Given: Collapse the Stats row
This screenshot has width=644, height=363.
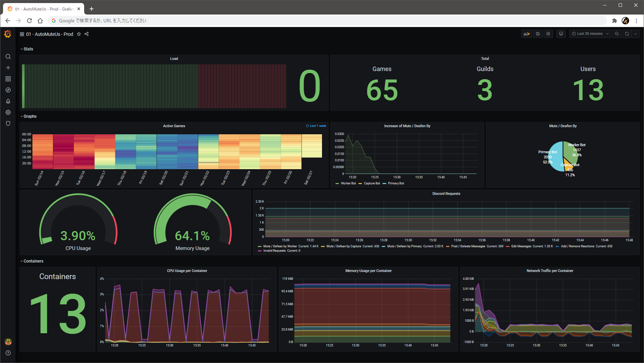Looking at the screenshot, I should tap(28, 49).
